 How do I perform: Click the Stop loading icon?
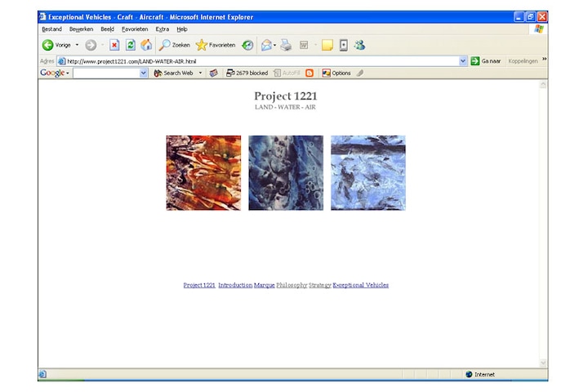114,45
